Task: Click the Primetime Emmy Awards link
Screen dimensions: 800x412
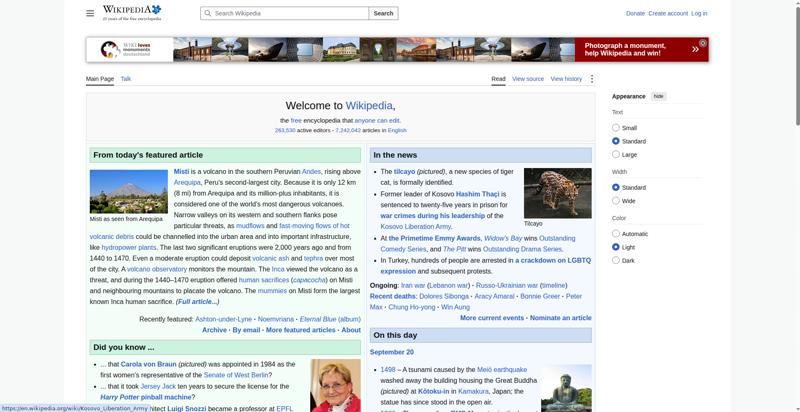Action: (434, 239)
